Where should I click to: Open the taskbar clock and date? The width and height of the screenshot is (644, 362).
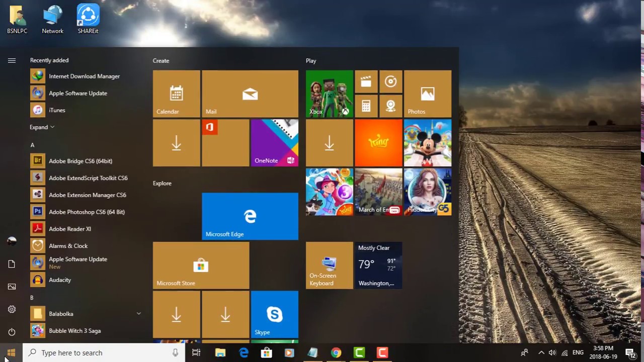tap(603, 353)
